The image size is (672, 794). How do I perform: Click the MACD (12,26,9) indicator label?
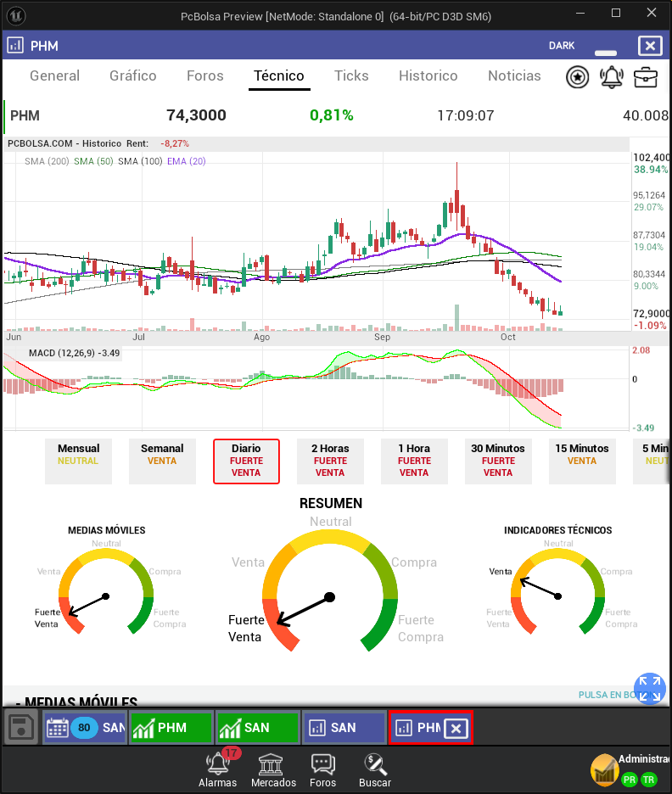(x=74, y=353)
